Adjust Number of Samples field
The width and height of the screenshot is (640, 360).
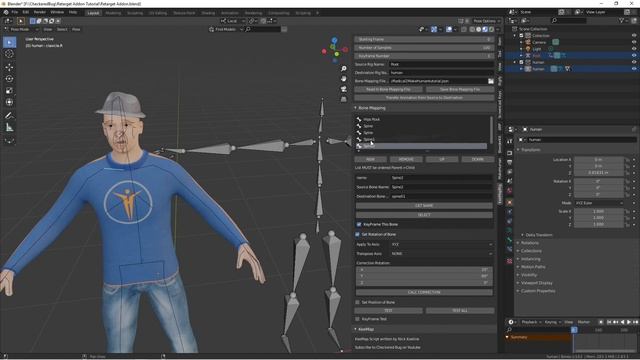pos(424,48)
